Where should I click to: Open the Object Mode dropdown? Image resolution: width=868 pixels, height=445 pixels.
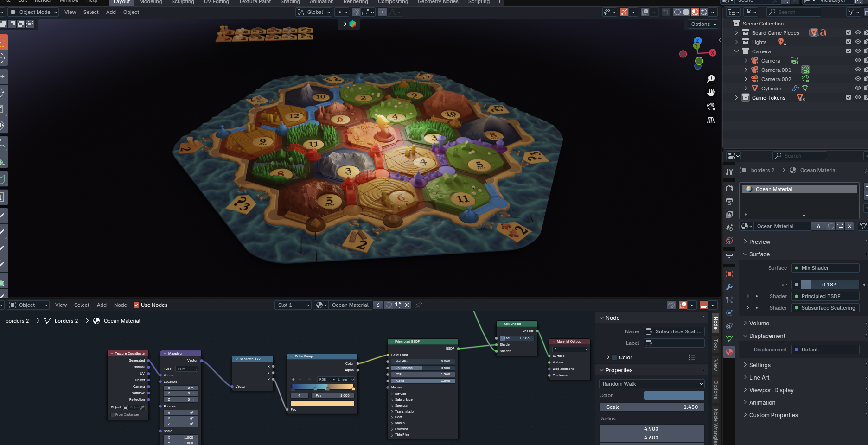click(x=34, y=12)
